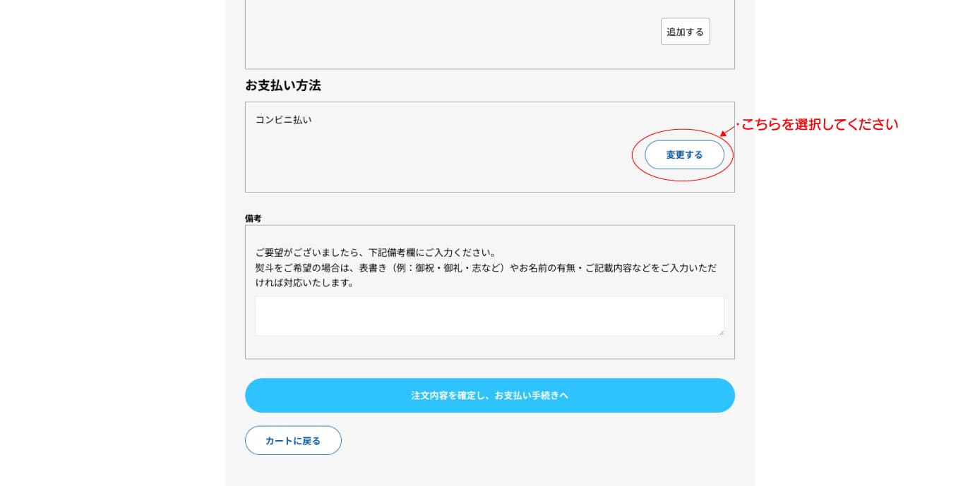Return to cart using カートに戻る

coord(292,440)
